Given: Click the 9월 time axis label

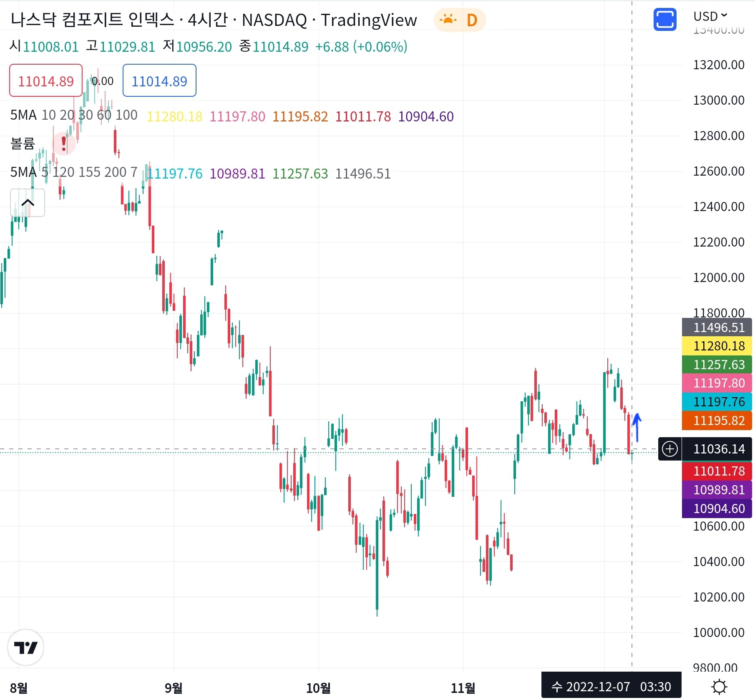Looking at the screenshot, I should [x=174, y=688].
